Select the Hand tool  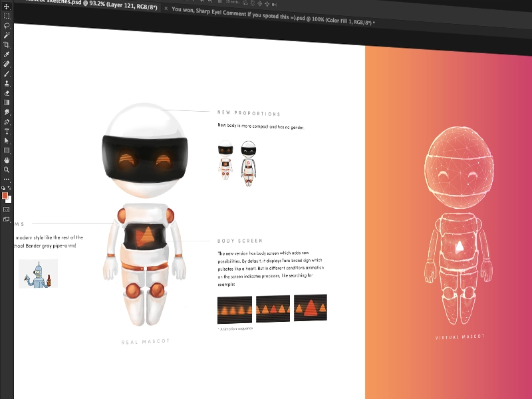(7, 160)
